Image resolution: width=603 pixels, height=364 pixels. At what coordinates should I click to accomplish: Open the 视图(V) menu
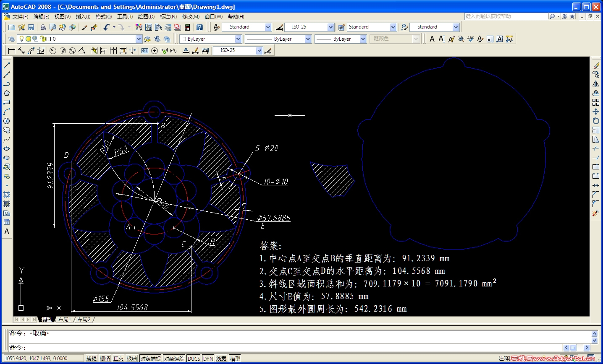click(62, 17)
